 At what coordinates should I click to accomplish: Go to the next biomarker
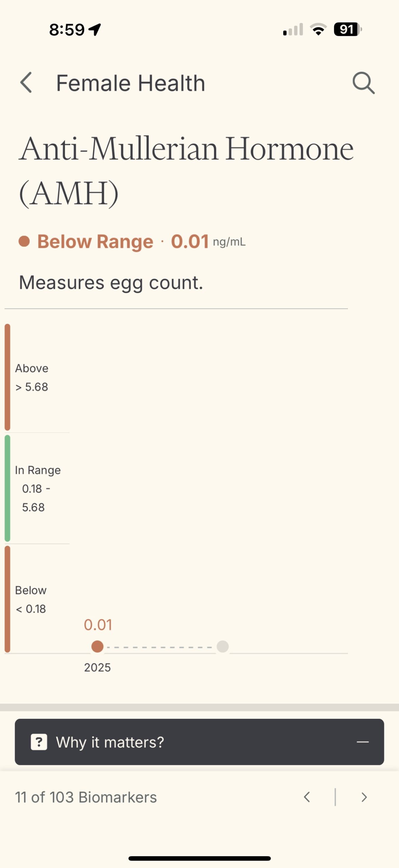364,797
